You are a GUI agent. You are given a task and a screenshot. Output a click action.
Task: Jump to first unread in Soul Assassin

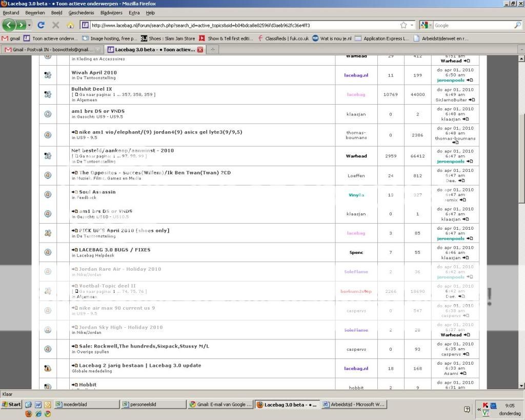tap(75, 192)
